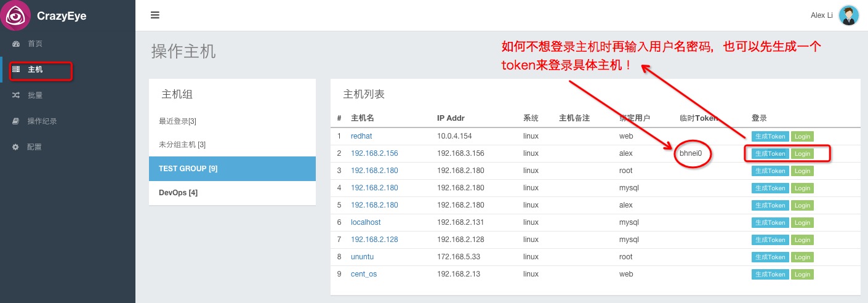Click the 批量 shuffle icon
868x303 pixels.
coord(16,95)
